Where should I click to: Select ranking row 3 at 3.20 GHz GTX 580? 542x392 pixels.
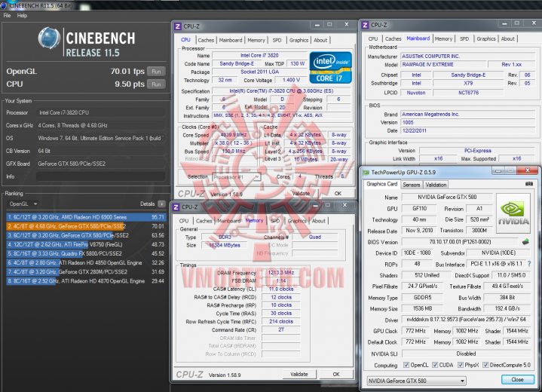point(86,235)
